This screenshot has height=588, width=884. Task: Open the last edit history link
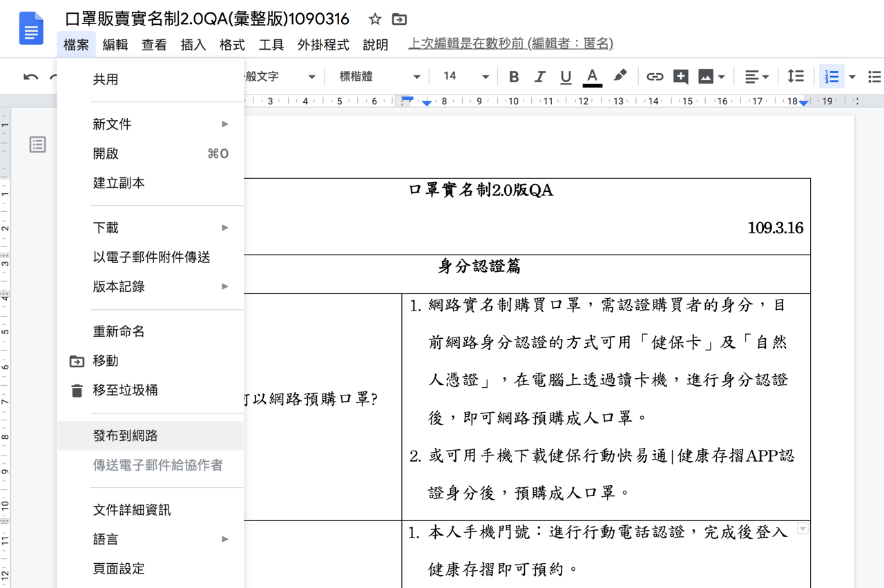(511, 44)
